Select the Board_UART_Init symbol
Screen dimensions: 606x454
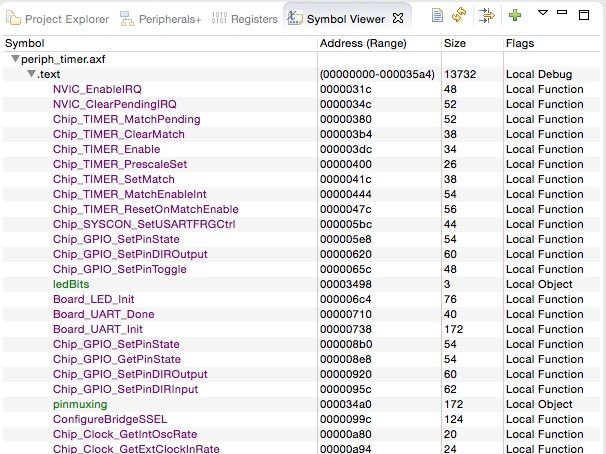(98, 329)
